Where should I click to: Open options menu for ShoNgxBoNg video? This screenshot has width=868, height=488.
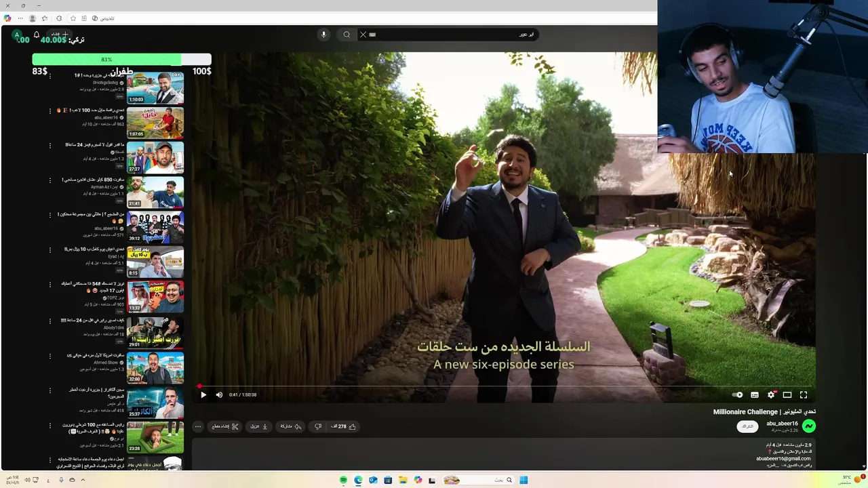pyautogui.click(x=50, y=76)
